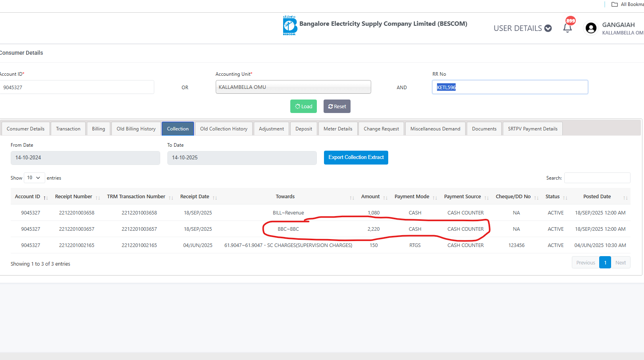Sort table by Receipt Date arrows
Image resolution: width=644 pixels, height=360 pixels.
click(x=215, y=197)
